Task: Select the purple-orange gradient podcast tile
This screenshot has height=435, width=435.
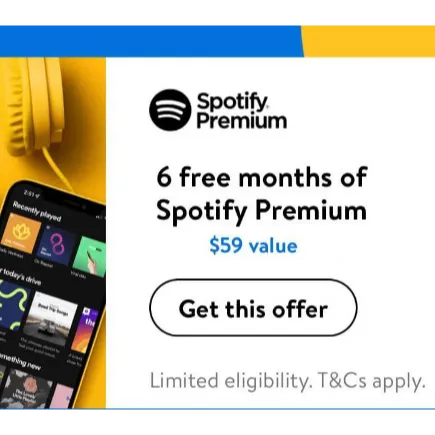Action: (x=86, y=331)
